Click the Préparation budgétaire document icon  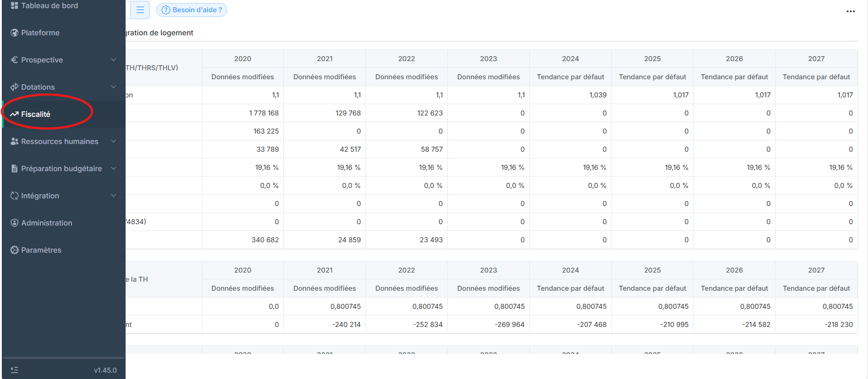pos(14,168)
